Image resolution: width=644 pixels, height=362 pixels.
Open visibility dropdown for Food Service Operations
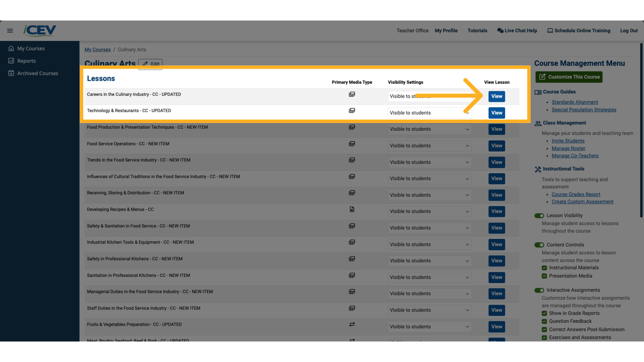(x=430, y=146)
